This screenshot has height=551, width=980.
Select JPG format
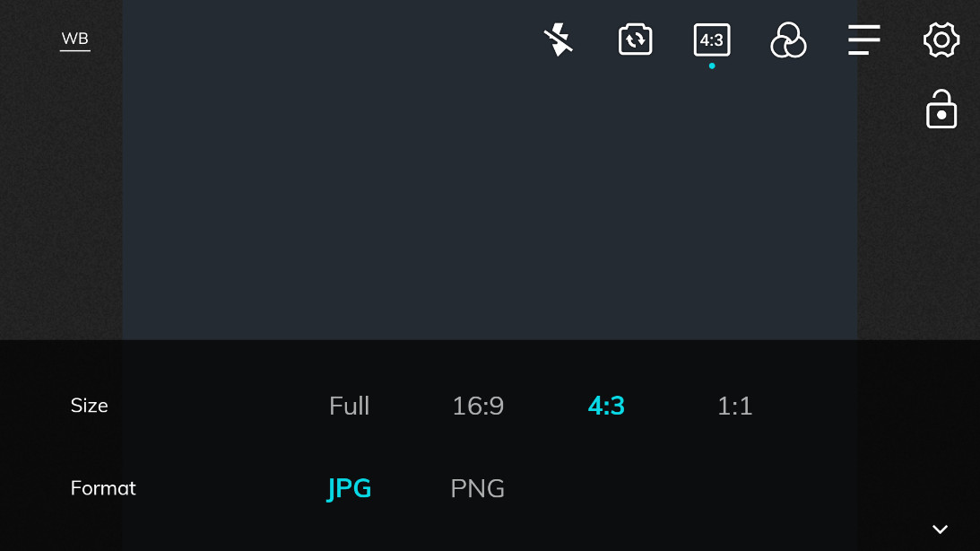pyautogui.click(x=349, y=488)
